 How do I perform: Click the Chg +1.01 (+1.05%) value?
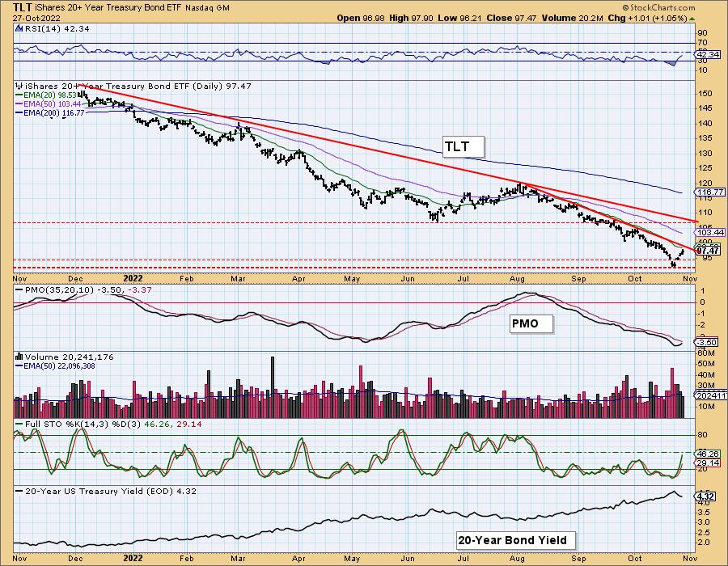tap(647, 18)
